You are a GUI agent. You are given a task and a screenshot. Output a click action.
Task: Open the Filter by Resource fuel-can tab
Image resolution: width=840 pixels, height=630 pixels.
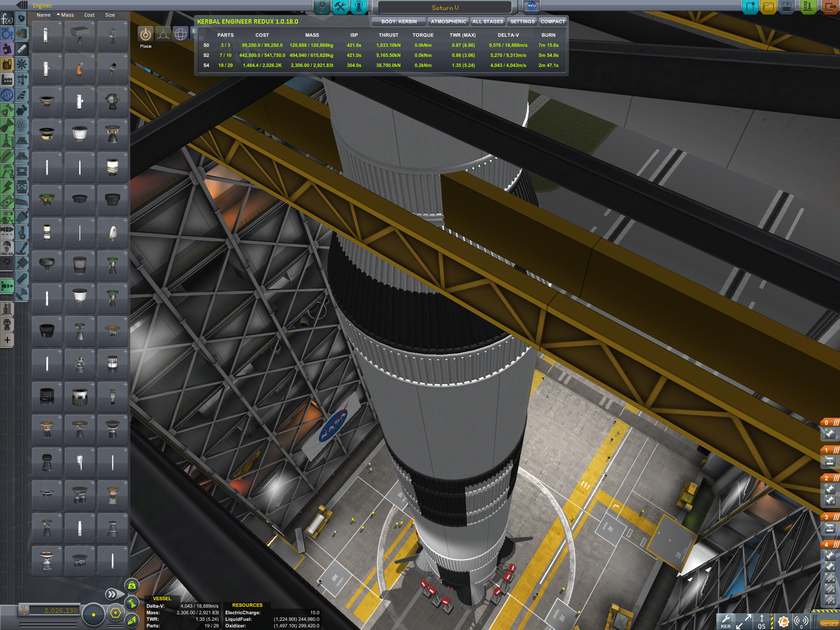pos(7,64)
